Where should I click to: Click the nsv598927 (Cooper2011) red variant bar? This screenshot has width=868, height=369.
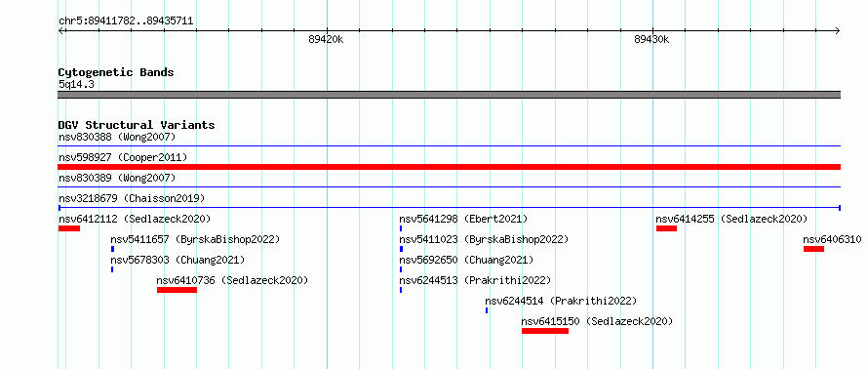pyautogui.click(x=449, y=167)
